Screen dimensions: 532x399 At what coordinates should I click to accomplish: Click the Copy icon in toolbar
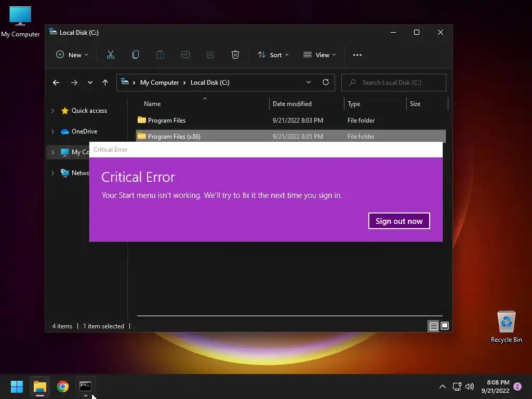(x=136, y=55)
